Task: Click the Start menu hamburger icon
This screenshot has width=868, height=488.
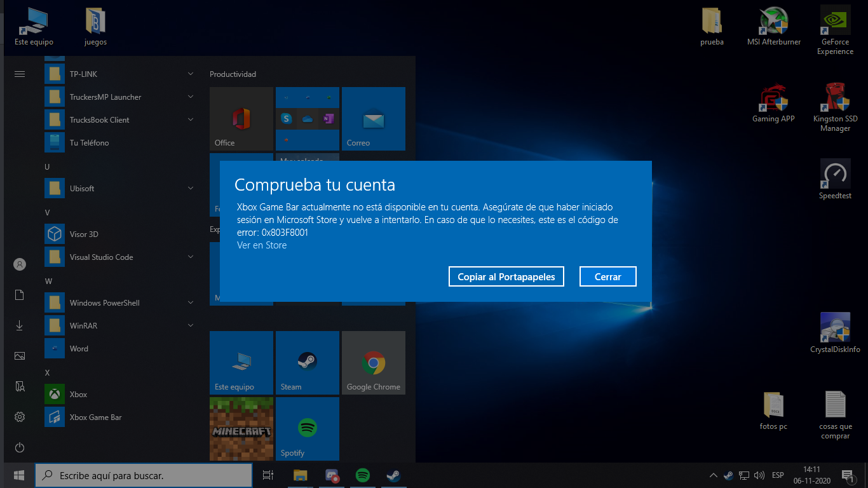Action: click(x=20, y=74)
